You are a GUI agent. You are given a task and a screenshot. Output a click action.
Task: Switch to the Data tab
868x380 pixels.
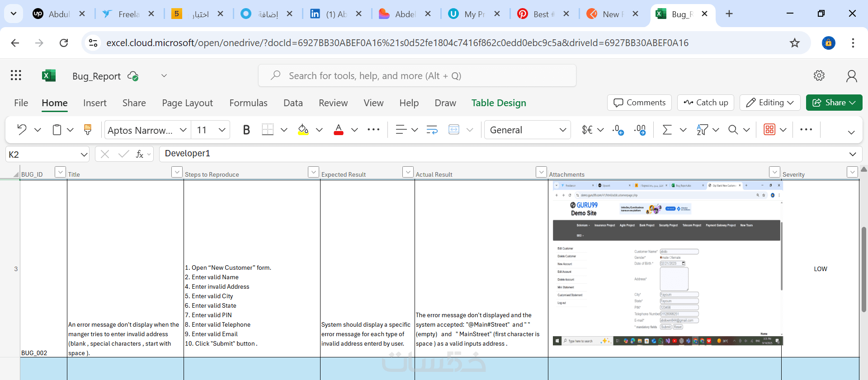[x=293, y=103]
